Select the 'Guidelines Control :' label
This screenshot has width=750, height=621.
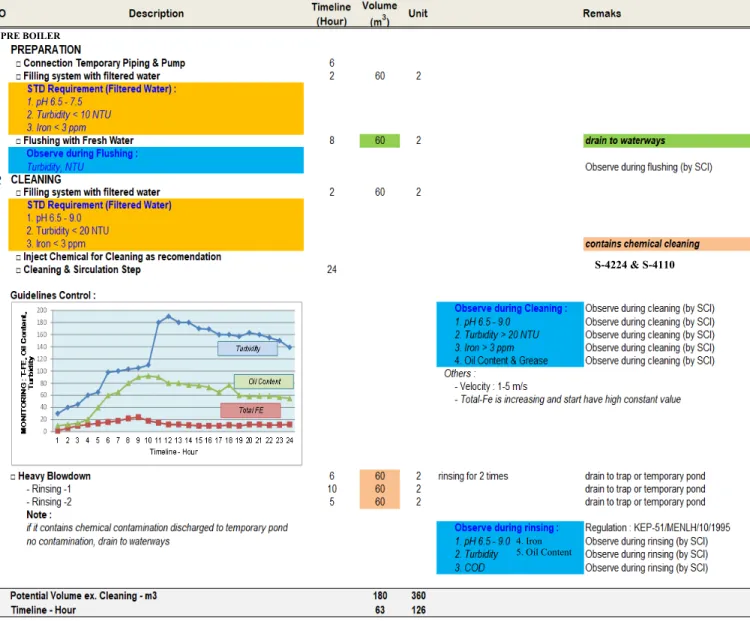tap(53, 296)
